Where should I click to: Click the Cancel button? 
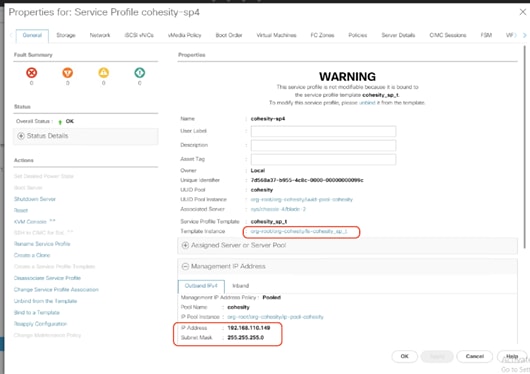click(475, 356)
